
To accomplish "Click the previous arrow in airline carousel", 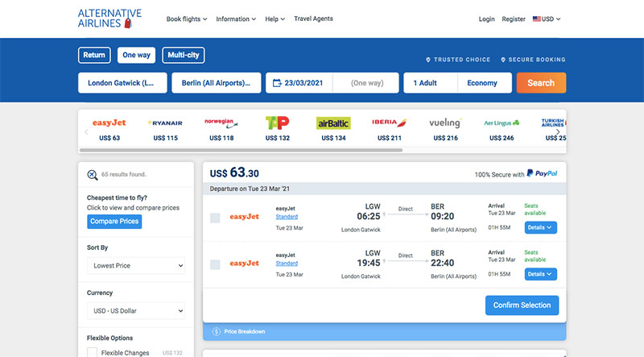I will tap(86, 131).
